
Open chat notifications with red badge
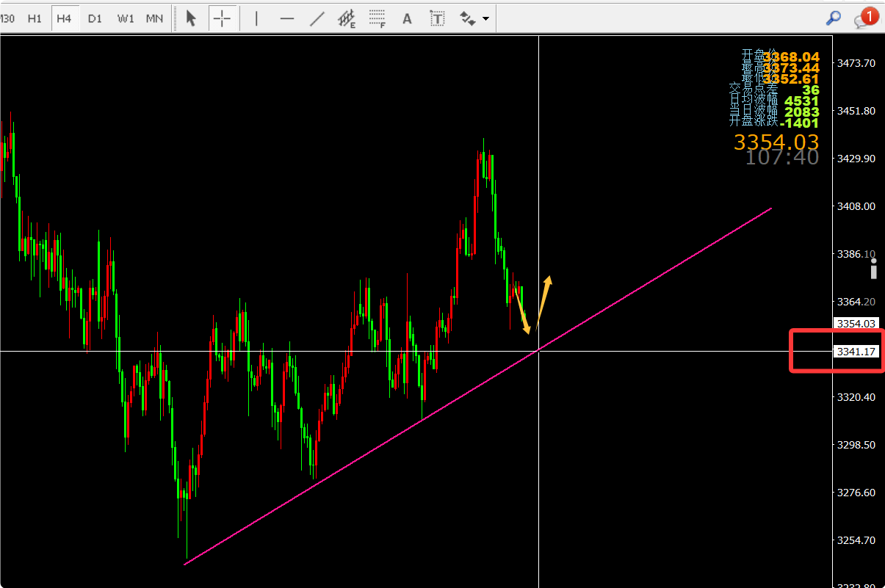pos(864,18)
